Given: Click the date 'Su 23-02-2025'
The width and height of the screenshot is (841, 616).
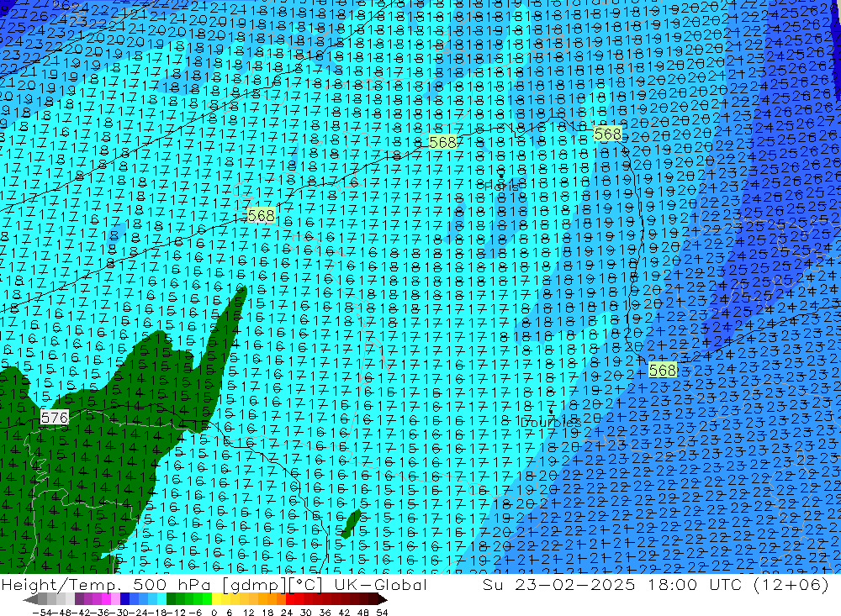Looking at the screenshot, I should click(x=558, y=585).
